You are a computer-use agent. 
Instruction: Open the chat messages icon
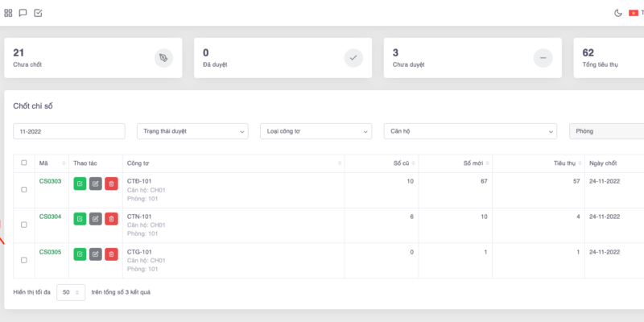[x=23, y=13]
